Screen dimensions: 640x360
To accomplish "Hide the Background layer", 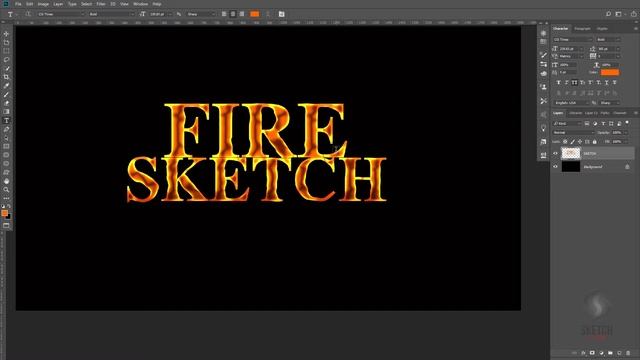I will pyautogui.click(x=555, y=167).
